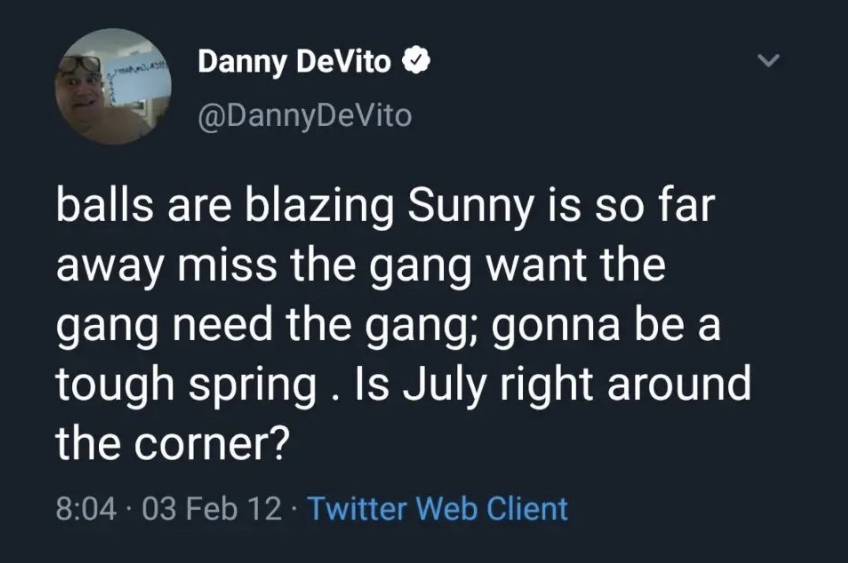Click Danny DeVito's profile avatar photo
The width and height of the screenshot is (848, 563).
(x=112, y=86)
